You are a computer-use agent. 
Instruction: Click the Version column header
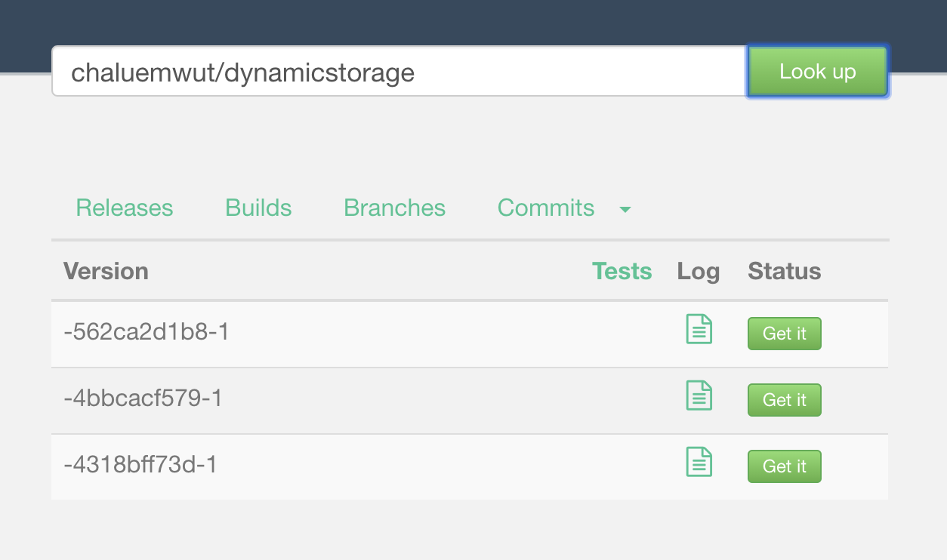pyautogui.click(x=106, y=272)
